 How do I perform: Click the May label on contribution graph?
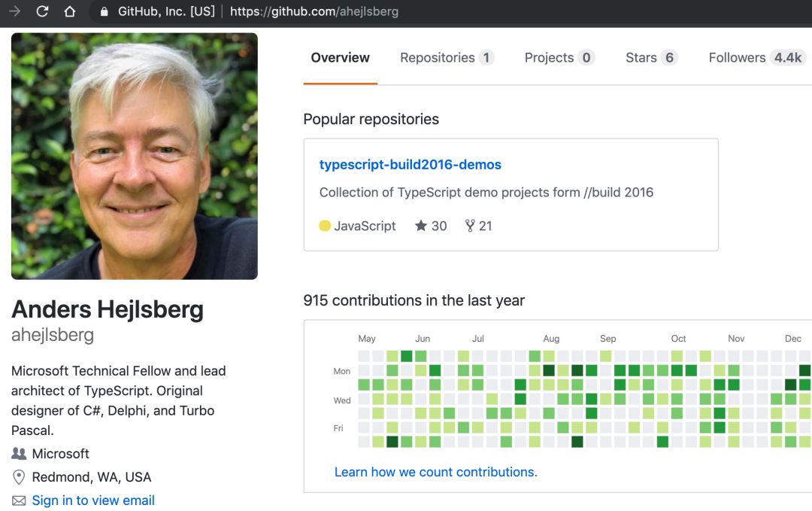coord(367,339)
